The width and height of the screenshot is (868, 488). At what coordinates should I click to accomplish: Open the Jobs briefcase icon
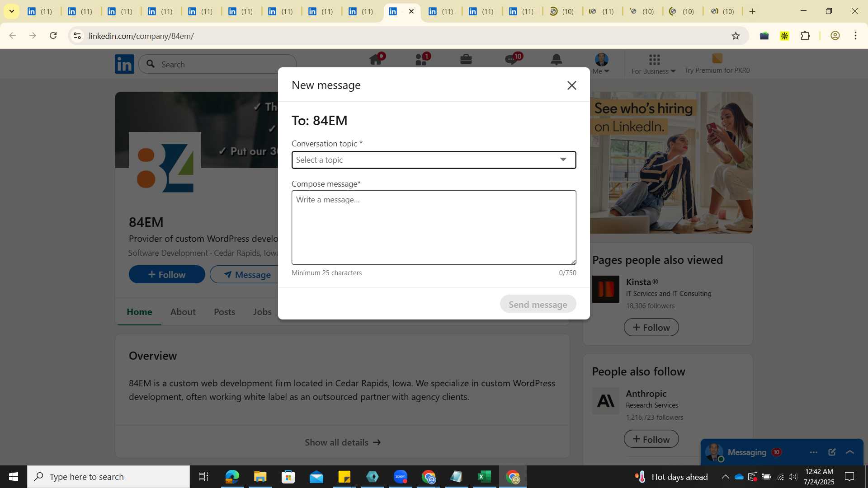pos(466,59)
